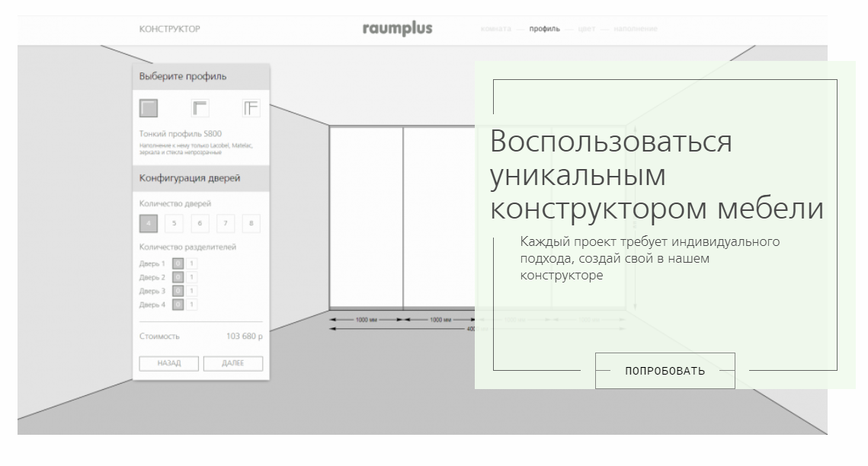Switch to the 'цвет' step
This screenshot has height=466, width=868.
(x=587, y=29)
